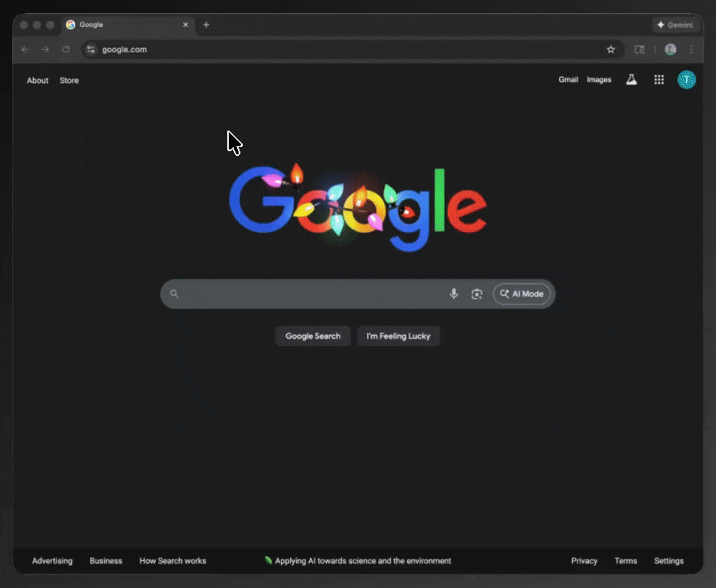The height and width of the screenshot is (588, 716).
Task: Focus the Google search text field
Action: [311, 294]
